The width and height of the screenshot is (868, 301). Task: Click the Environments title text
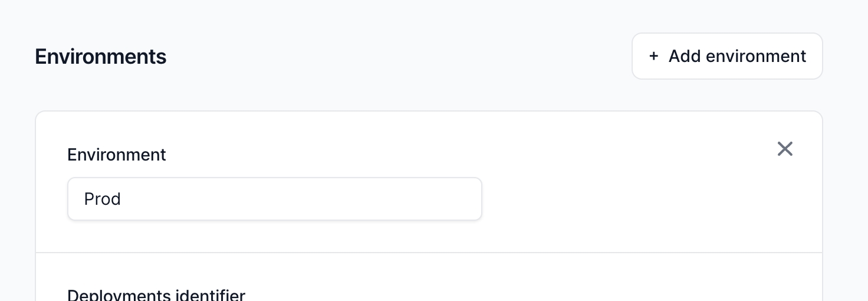[x=101, y=57]
